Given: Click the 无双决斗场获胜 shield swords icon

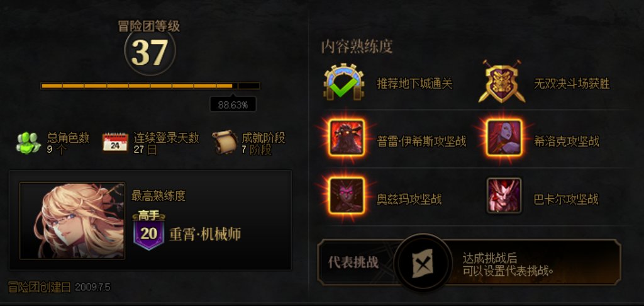Looking at the screenshot, I should pos(502,81).
